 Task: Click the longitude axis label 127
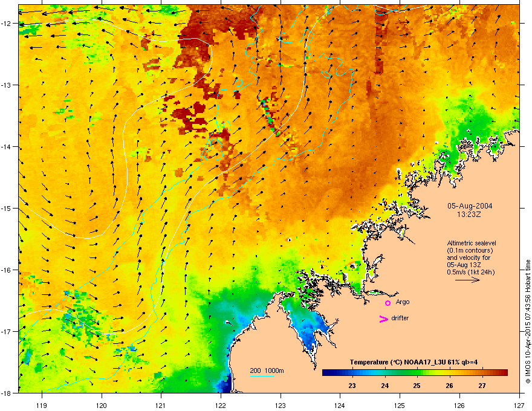click(519, 405)
